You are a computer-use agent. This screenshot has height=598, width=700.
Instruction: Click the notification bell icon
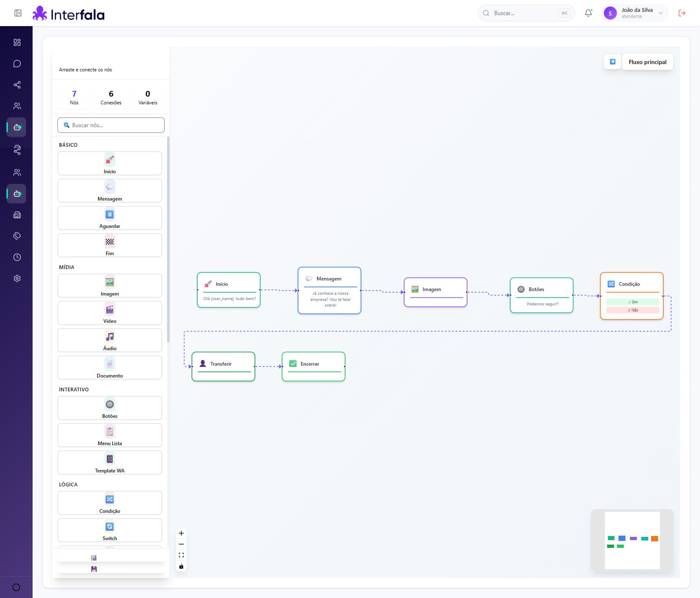pos(588,13)
